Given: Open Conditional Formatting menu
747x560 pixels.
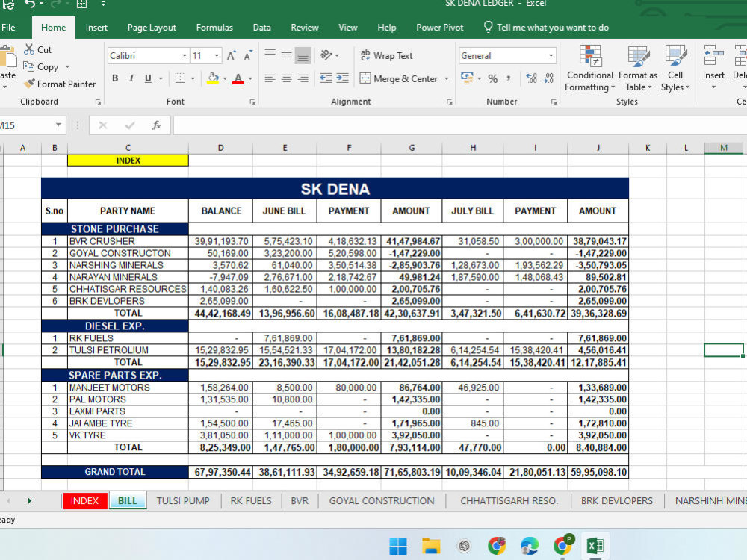Looking at the screenshot, I should [x=590, y=68].
